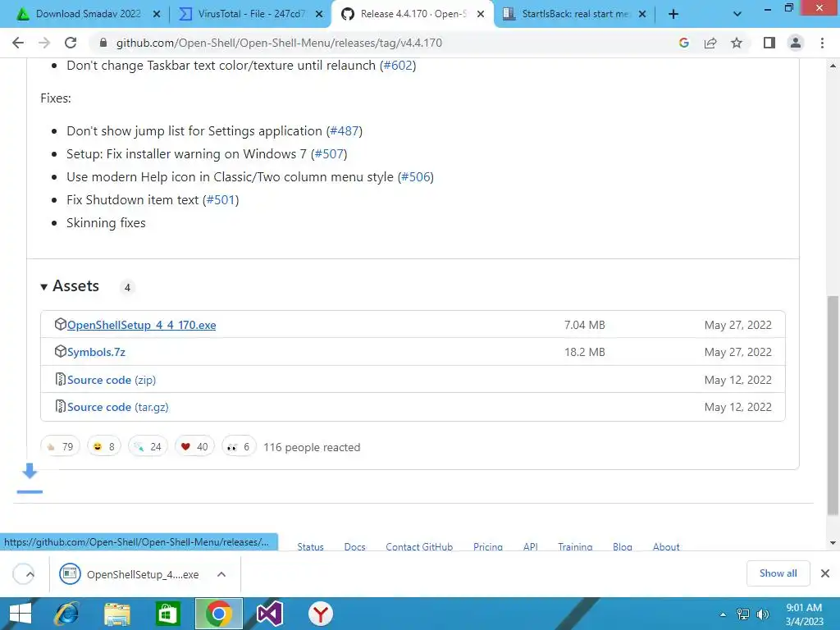Toggle heart reaction with 40
840x630 pixels.
pyautogui.click(x=194, y=447)
